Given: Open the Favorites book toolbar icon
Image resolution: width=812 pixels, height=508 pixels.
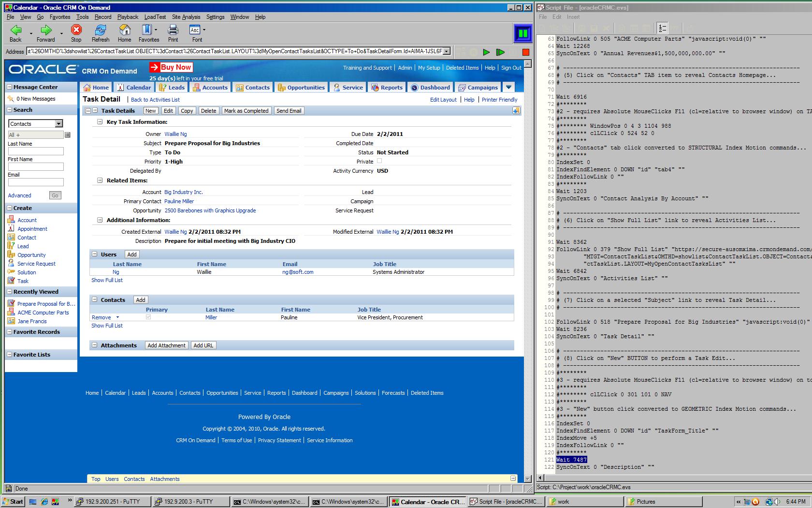Looking at the screenshot, I should coord(146,30).
